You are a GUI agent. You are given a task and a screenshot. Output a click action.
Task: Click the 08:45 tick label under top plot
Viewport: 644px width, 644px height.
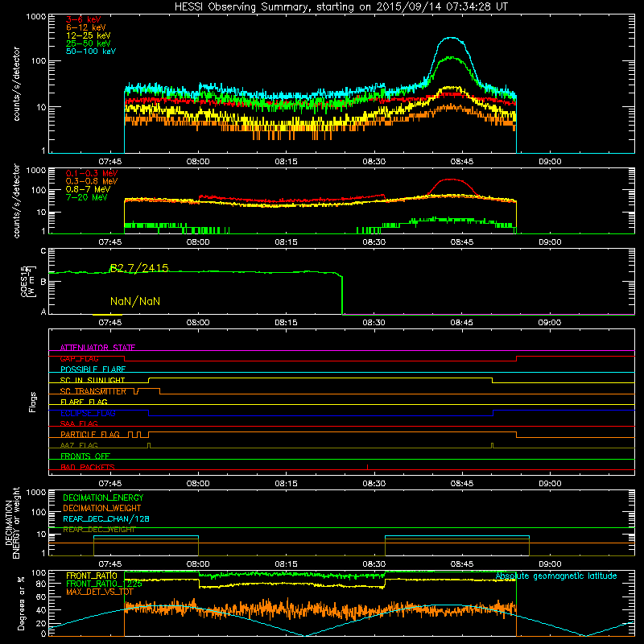tap(462, 162)
